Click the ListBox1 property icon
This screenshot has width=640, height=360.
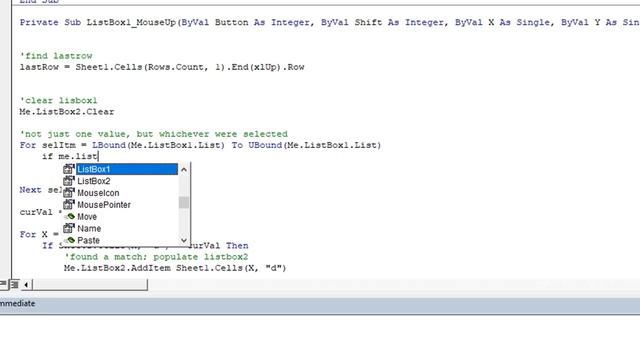(69, 169)
